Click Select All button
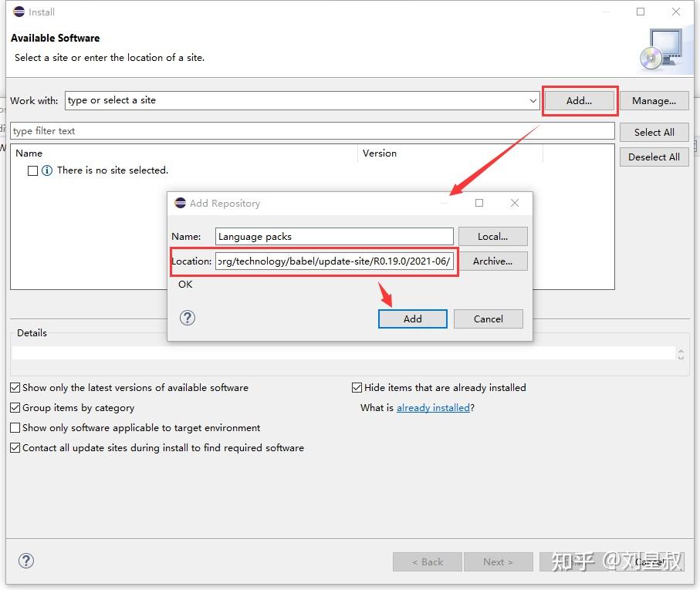Image resolution: width=700 pixels, height=590 pixels. (x=654, y=133)
